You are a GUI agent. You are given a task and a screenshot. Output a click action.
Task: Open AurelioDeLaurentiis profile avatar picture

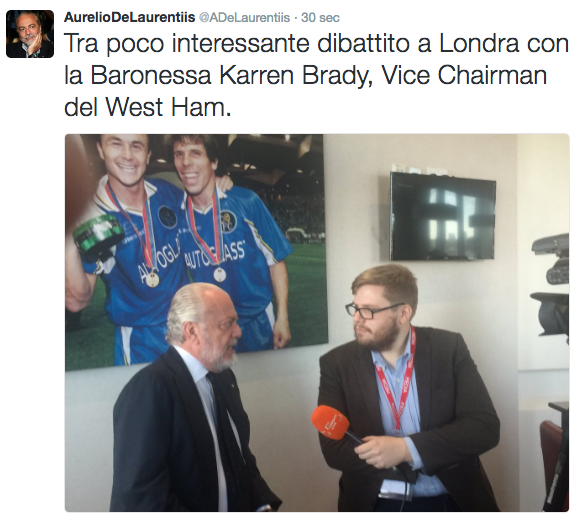pos(30,34)
